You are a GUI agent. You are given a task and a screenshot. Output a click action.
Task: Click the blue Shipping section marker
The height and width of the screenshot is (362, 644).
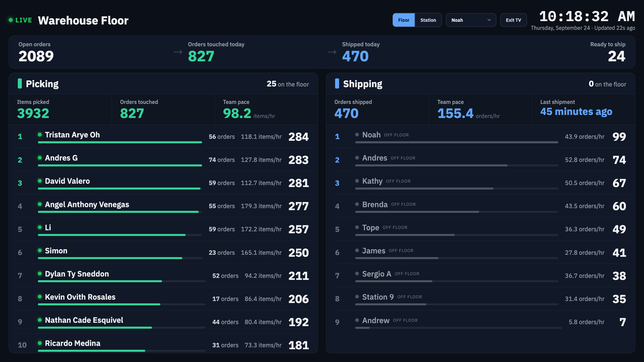coord(337,83)
